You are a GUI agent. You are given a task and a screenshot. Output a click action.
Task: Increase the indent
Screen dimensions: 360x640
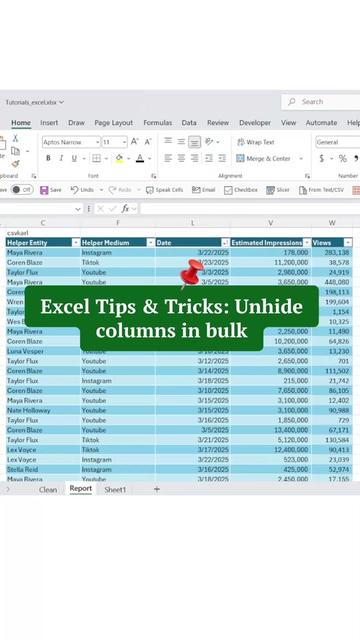click(222, 158)
